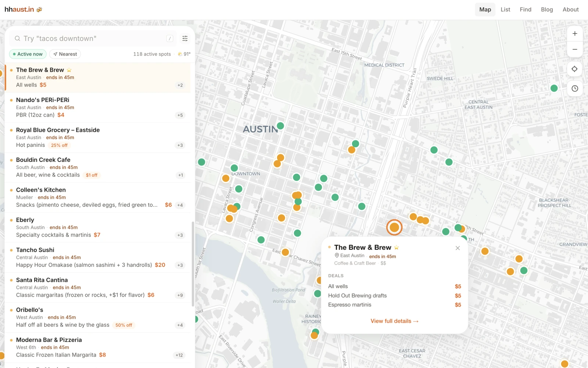Open Nando's PERi-PERi listing
The width and height of the screenshot is (588, 368).
tap(98, 107)
